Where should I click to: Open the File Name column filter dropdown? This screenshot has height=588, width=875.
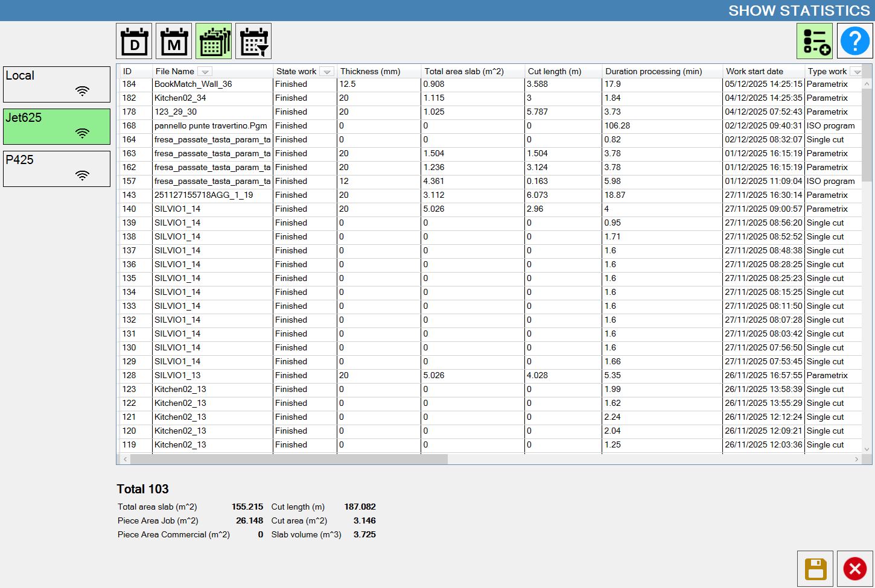pos(205,72)
